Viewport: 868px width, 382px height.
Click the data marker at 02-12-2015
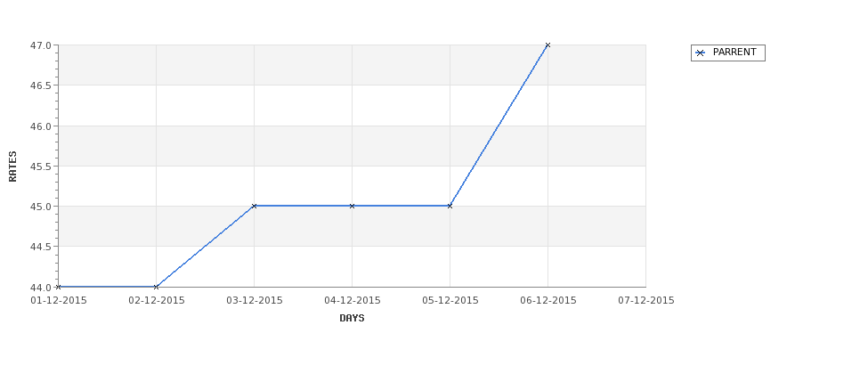(x=156, y=287)
